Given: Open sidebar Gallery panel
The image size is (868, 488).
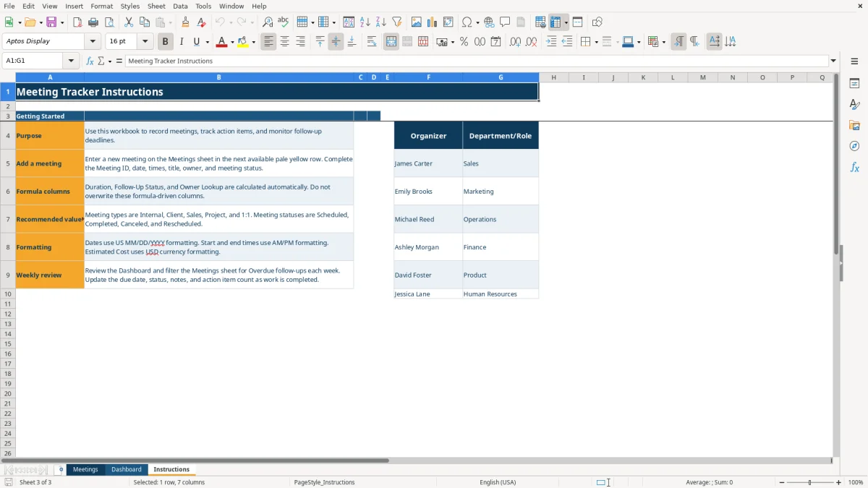Looking at the screenshot, I should [854, 125].
